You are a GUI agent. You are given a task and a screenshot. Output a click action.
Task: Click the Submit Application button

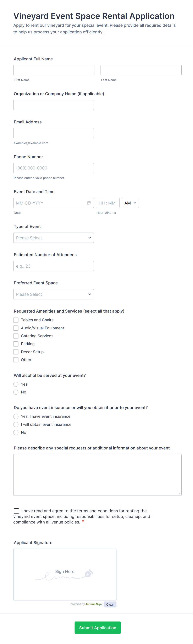tap(98, 627)
